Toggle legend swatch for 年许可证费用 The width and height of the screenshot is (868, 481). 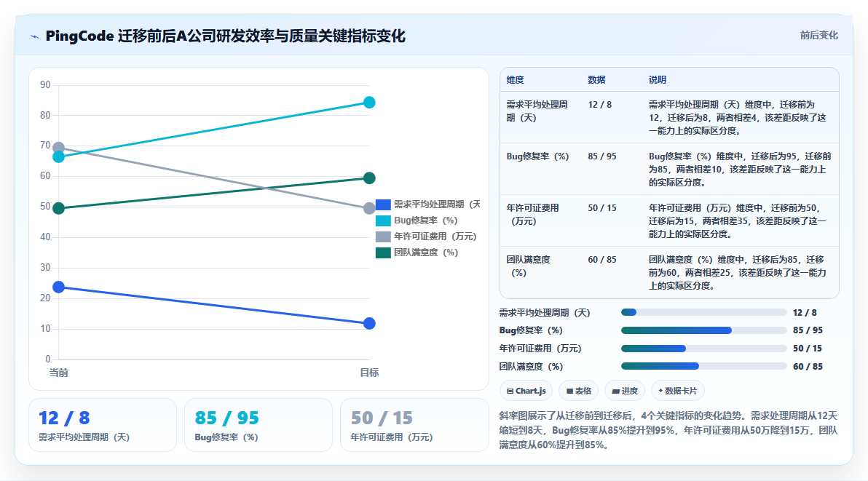pyautogui.click(x=383, y=236)
